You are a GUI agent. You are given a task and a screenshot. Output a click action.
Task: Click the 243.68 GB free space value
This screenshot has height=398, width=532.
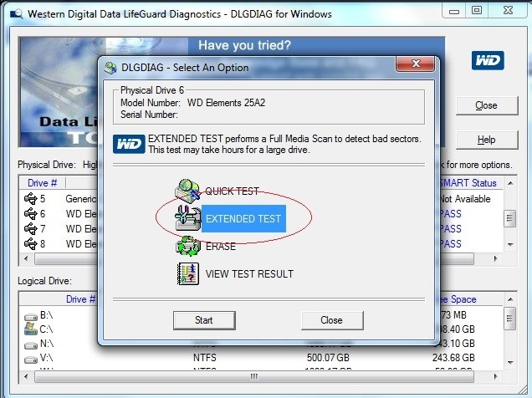453,358
